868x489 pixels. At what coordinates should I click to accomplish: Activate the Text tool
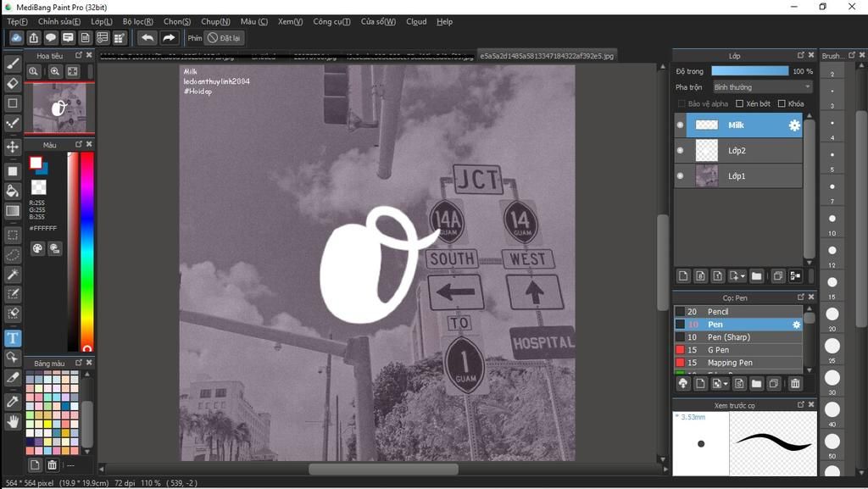pos(13,338)
